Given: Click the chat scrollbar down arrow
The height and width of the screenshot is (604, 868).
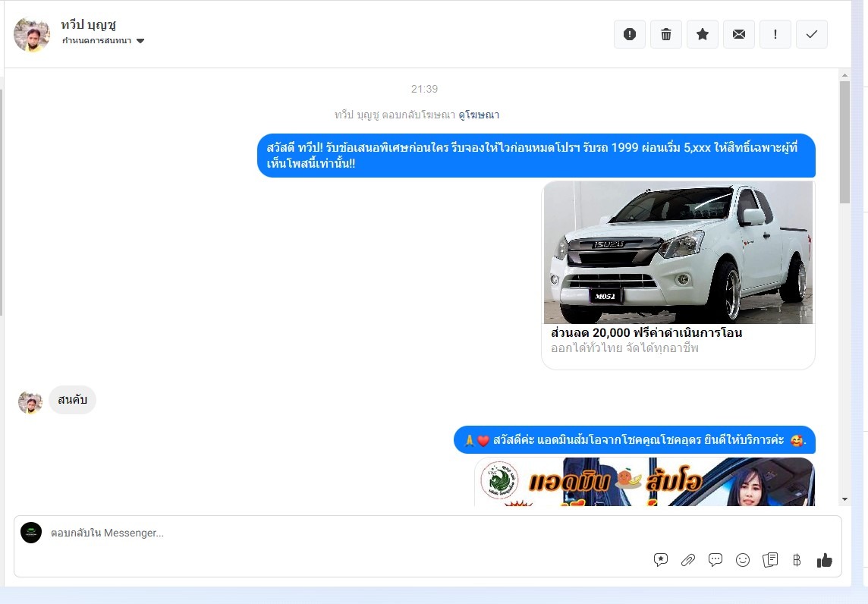Looking at the screenshot, I should tap(844, 499).
